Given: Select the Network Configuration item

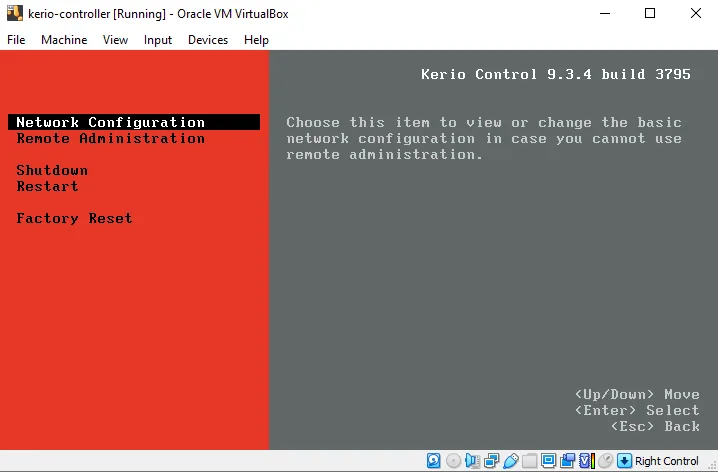Looking at the screenshot, I should point(134,122).
